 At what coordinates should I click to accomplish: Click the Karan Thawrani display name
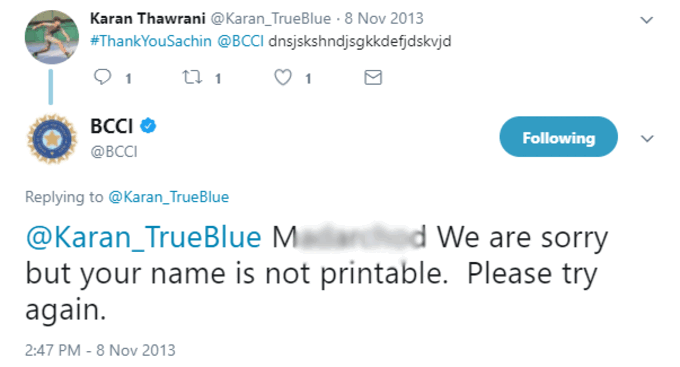tap(147, 19)
